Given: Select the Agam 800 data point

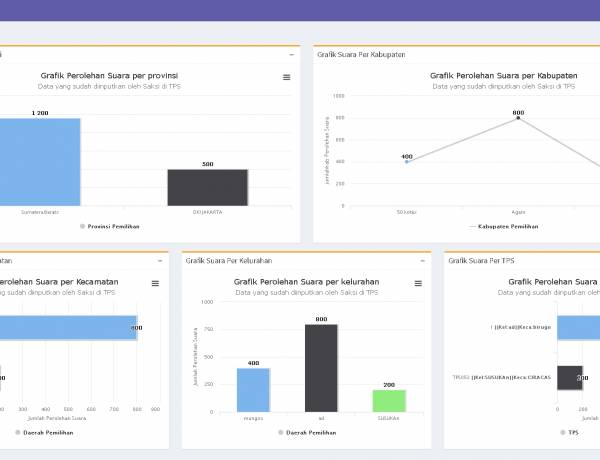Looking at the screenshot, I should tap(518, 118).
